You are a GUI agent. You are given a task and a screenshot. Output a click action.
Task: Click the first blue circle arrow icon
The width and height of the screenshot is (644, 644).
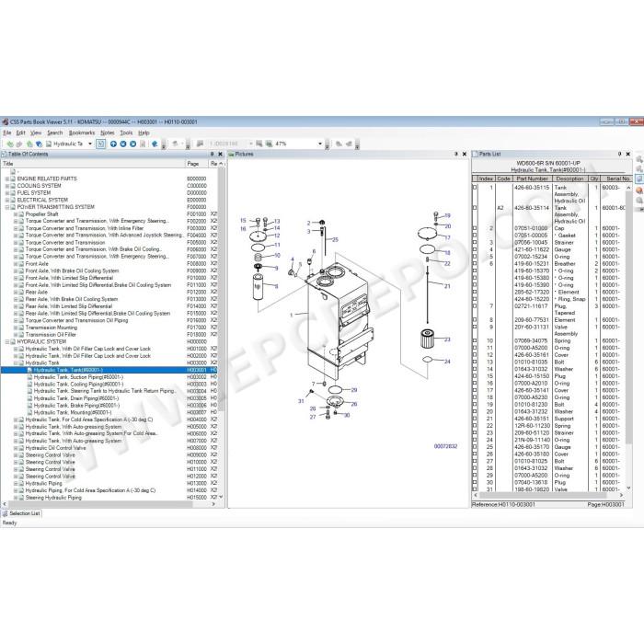click(113, 144)
